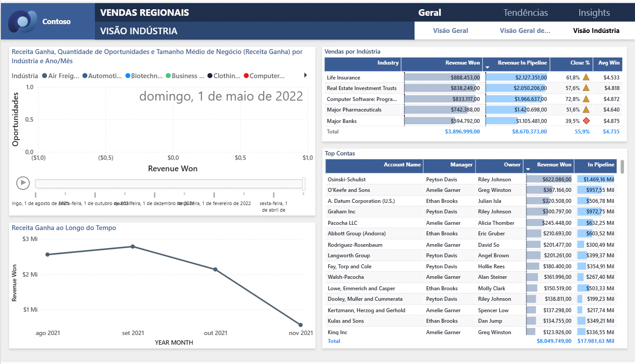Screen dimensions: 635x364
Task: Click the Life Insurance warning triangle indicator
Action: pos(586,77)
